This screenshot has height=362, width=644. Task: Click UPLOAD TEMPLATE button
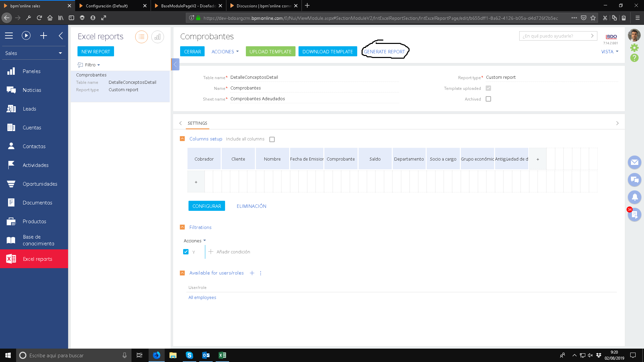coord(270,52)
